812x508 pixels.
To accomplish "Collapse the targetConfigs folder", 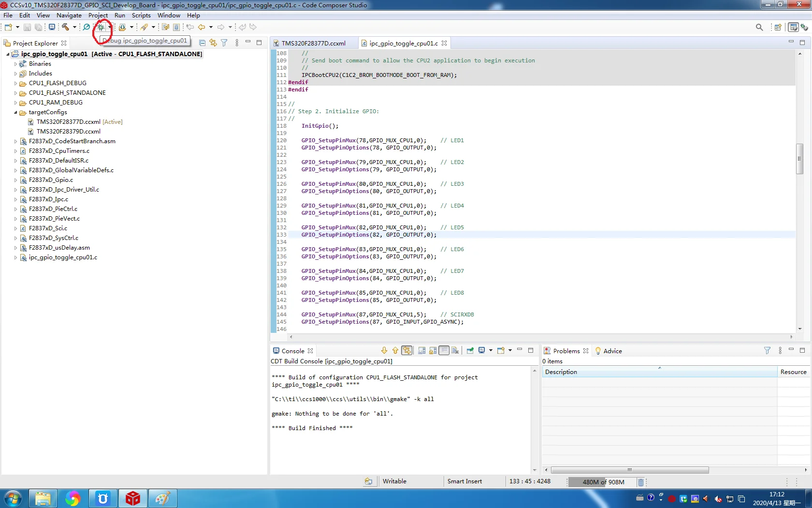I will coord(15,112).
